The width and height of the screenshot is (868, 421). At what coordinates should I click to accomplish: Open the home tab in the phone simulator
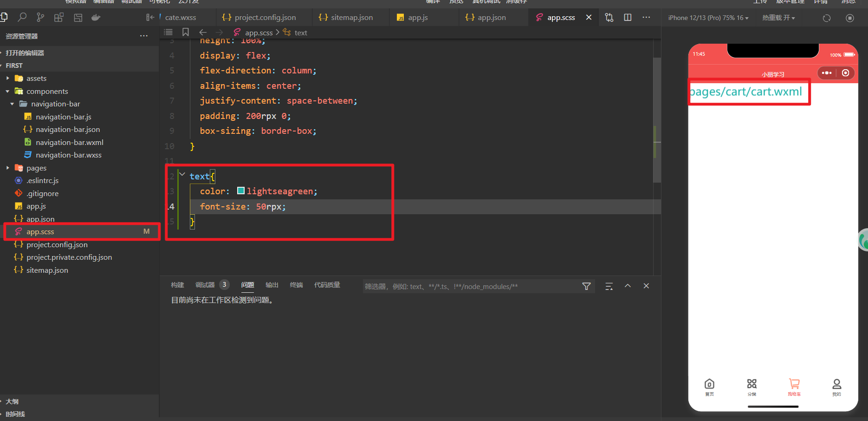click(710, 387)
